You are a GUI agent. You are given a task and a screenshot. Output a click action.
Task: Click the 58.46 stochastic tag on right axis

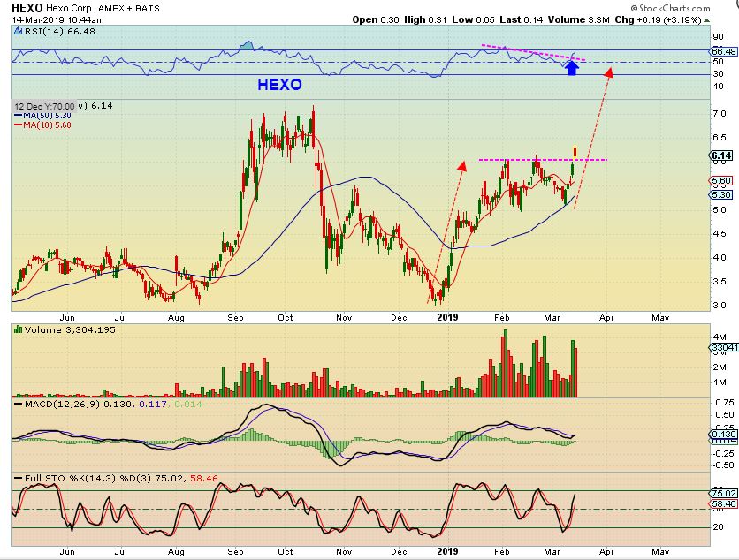pos(723,504)
